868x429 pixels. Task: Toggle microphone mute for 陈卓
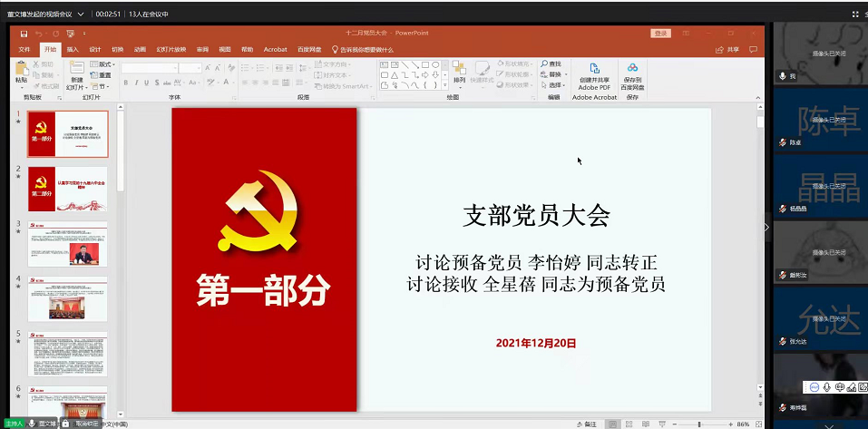click(x=782, y=142)
